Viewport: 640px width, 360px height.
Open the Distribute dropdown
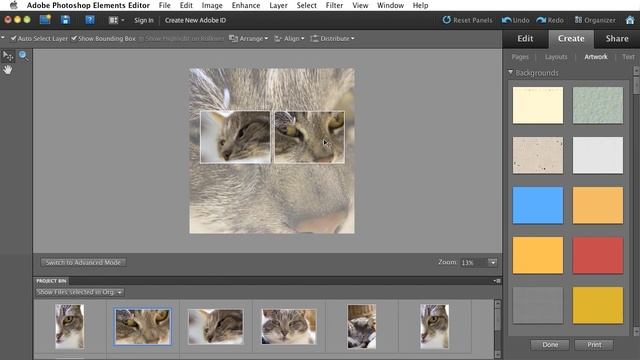coord(332,38)
